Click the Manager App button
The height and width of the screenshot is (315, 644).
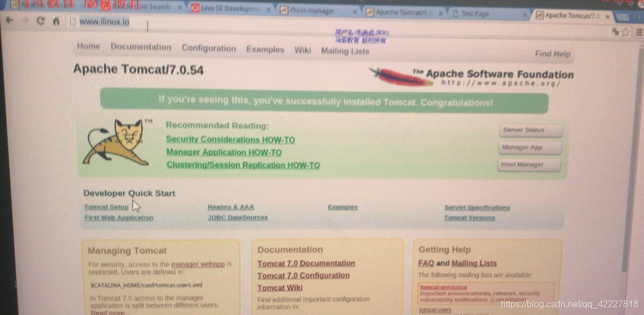[x=530, y=148]
